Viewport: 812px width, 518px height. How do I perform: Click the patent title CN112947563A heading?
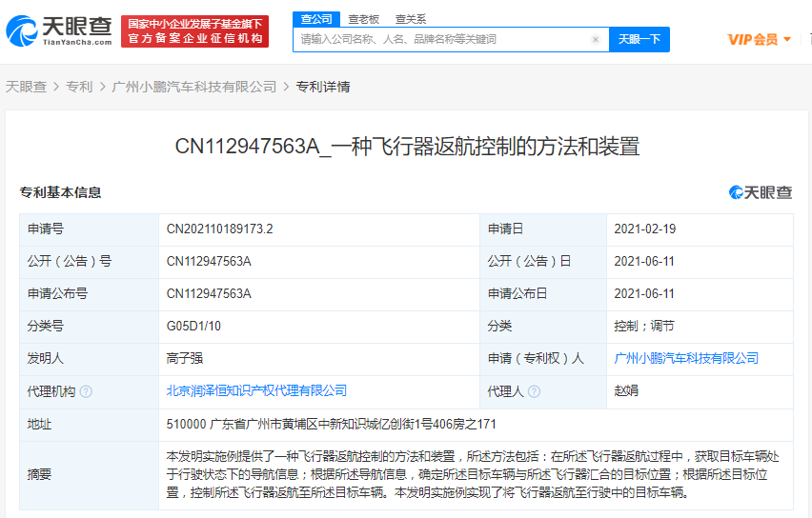tap(407, 147)
